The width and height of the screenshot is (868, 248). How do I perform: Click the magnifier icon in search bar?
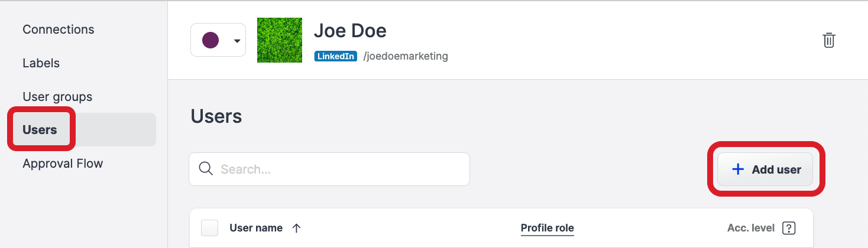(206, 169)
